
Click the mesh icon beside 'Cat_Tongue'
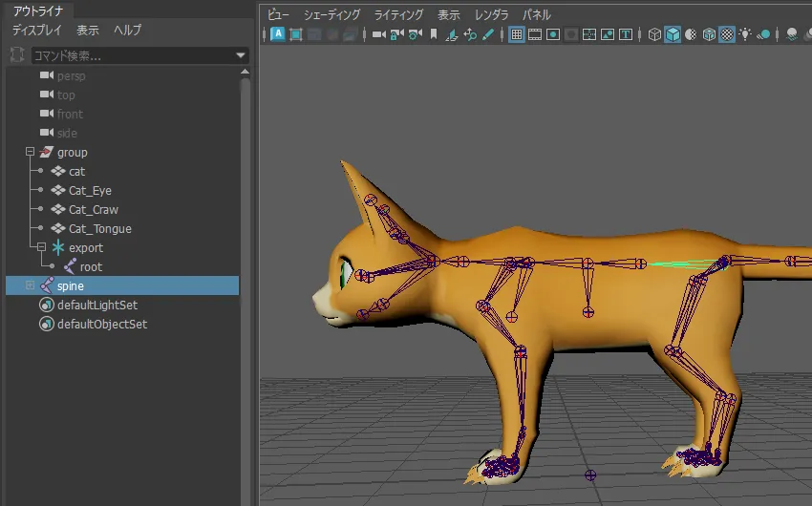(58, 228)
